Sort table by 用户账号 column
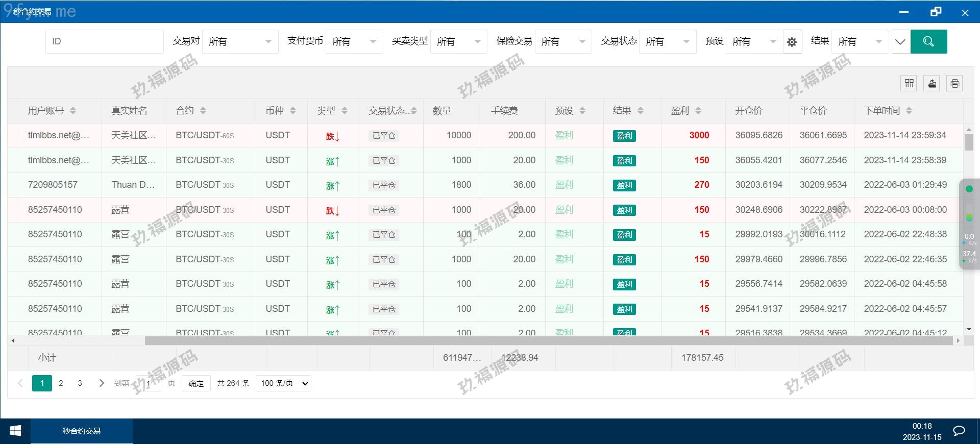980x444 pixels. point(73,111)
